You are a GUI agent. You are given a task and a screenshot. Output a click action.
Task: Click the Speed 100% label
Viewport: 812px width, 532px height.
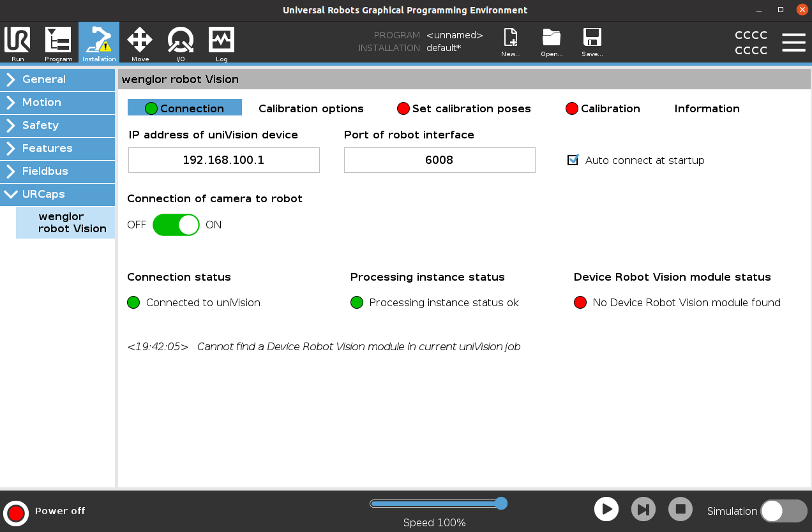coord(435,522)
